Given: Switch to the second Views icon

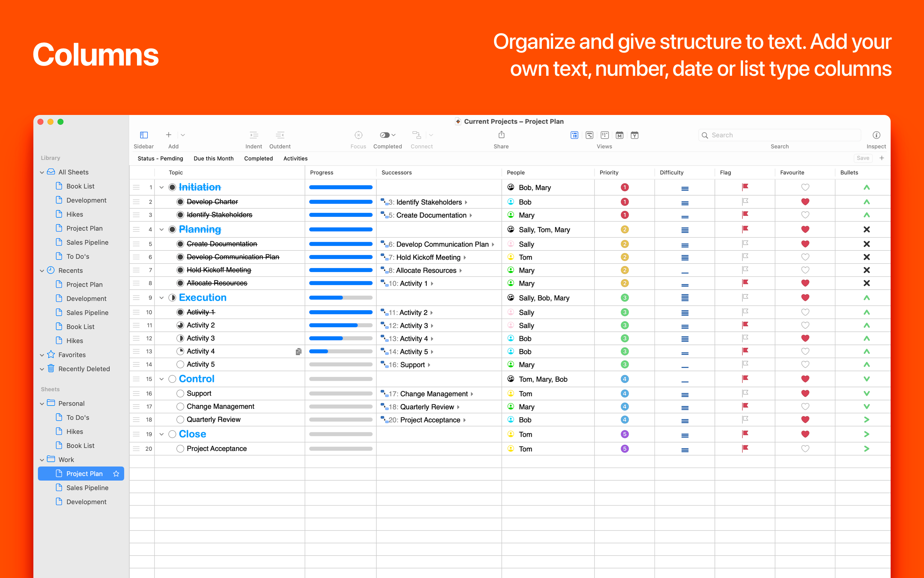Looking at the screenshot, I should point(589,135).
